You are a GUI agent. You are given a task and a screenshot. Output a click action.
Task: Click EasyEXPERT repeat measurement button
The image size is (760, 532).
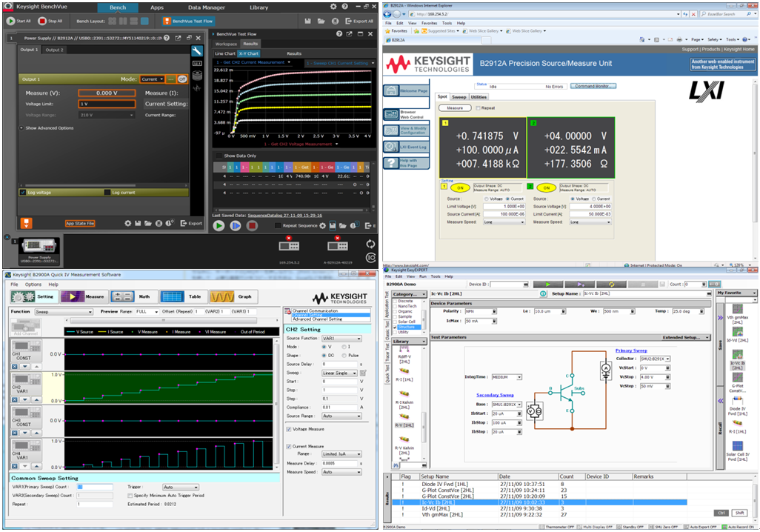(x=612, y=285)
